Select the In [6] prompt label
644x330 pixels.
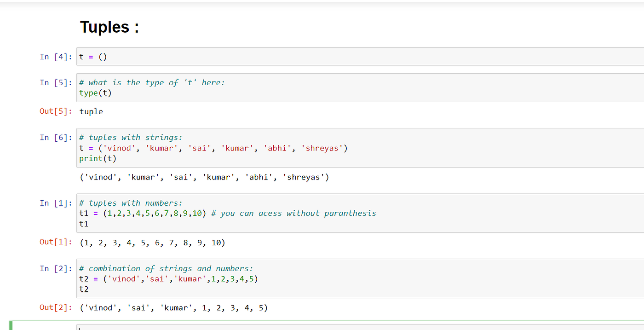coord(56,137)
